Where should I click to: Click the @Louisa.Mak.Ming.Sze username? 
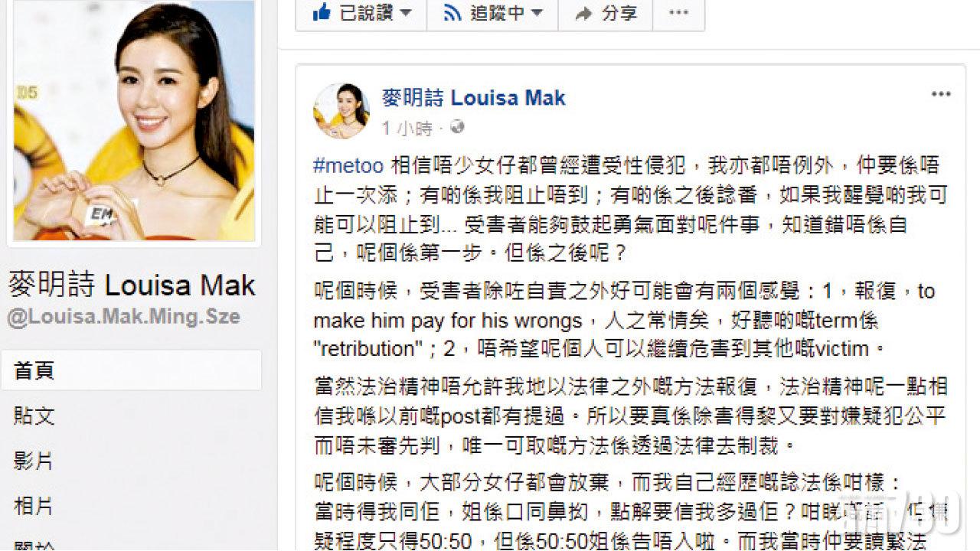click(124, 317)
